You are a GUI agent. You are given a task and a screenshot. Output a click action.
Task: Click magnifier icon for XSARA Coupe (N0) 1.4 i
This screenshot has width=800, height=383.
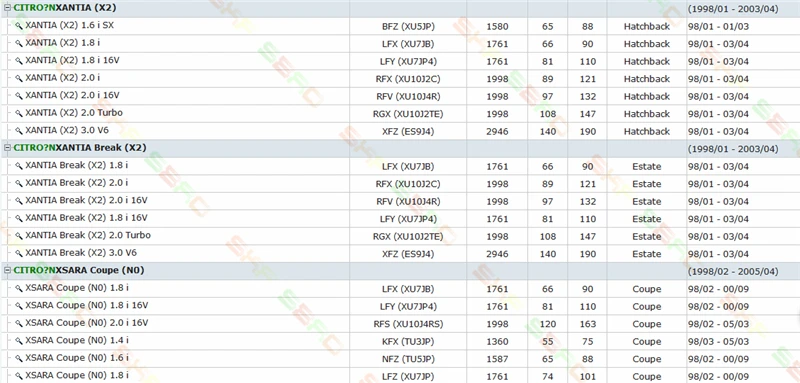(x=19, y=341)
